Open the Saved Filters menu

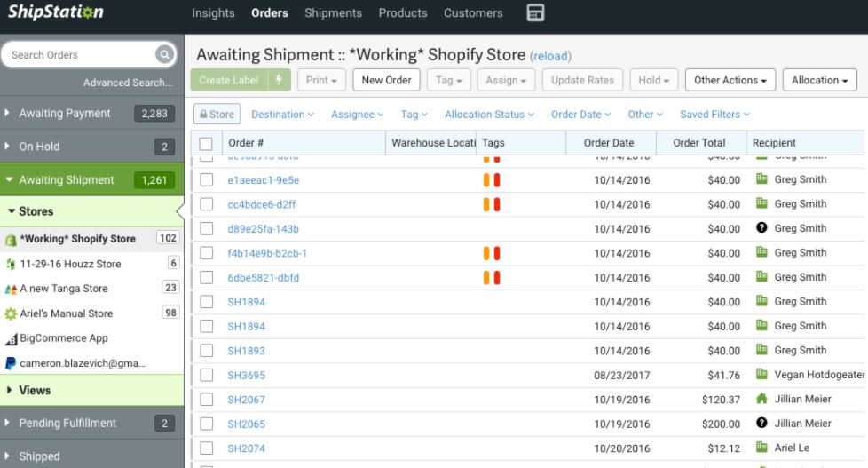click(714, 114)
